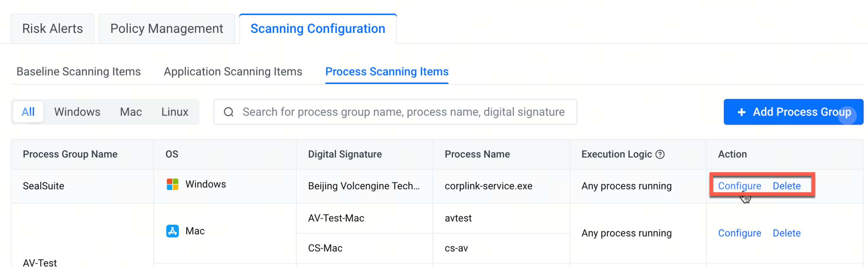Screen dimensions: 868x267
Task: Open the Risk Alerts tab
Action: tap(53, 29)
